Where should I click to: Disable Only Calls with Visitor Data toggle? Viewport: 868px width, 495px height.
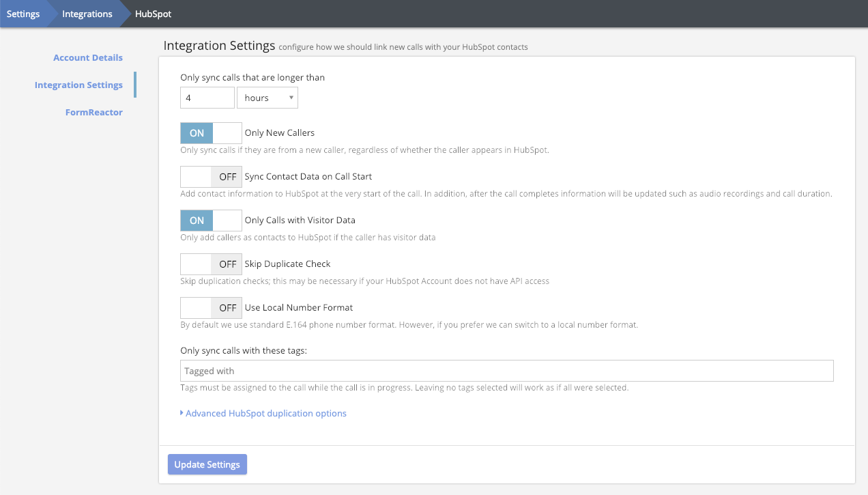pos(211,221)
